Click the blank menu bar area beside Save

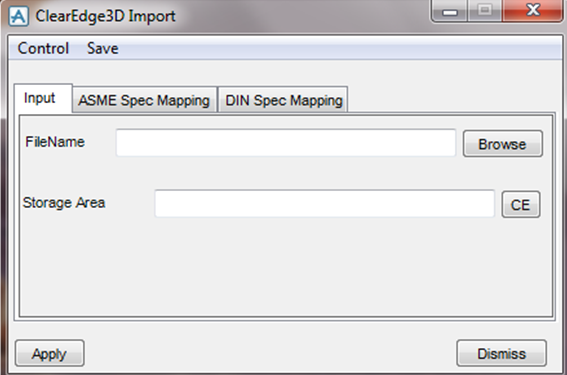coord(340,48)
